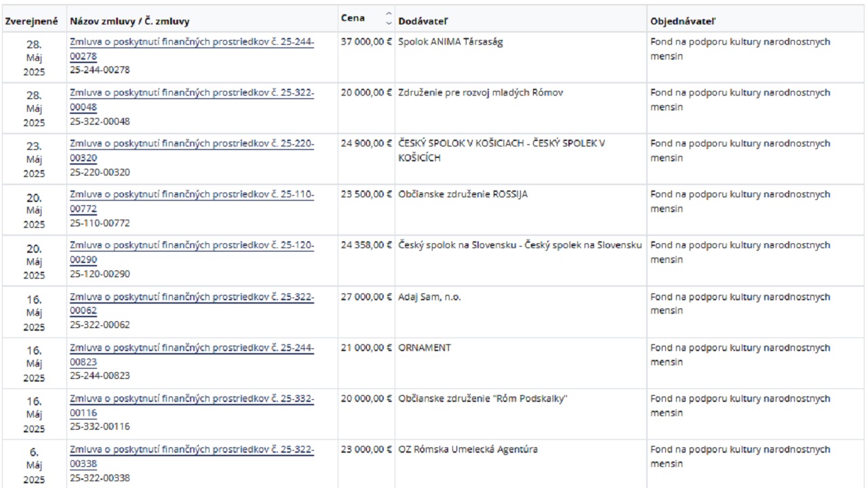The height and width of the screenshot is (488, 868).
Task: Open contract link 25-244-00278
Action: [192, 49]
